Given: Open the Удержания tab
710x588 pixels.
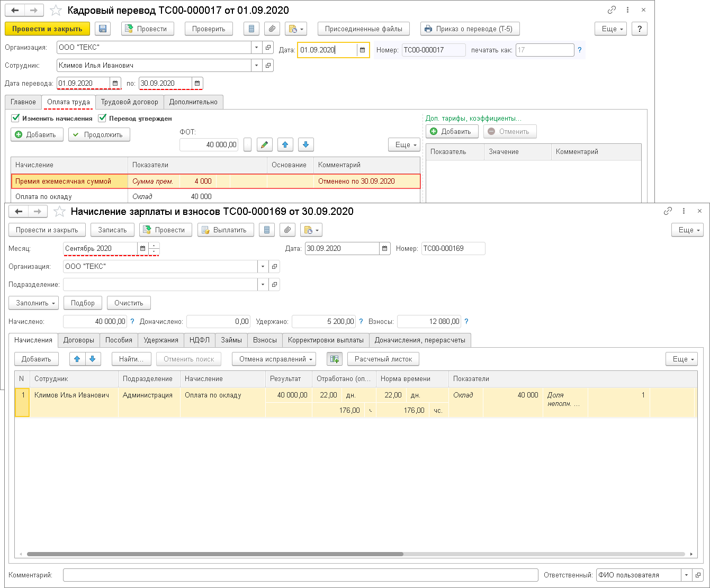Looking at the screenshot, I should [161, 340].
